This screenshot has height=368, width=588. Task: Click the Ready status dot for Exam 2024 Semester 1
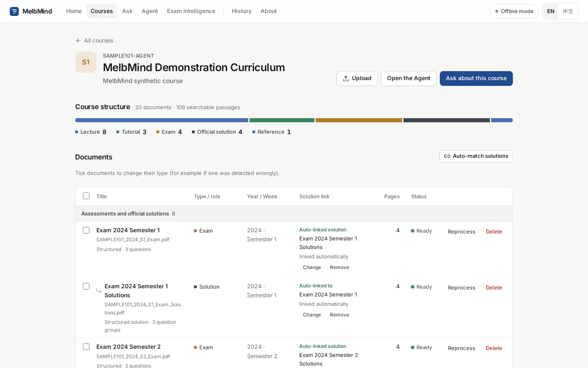pyautogui.click(x=412, y=231)
